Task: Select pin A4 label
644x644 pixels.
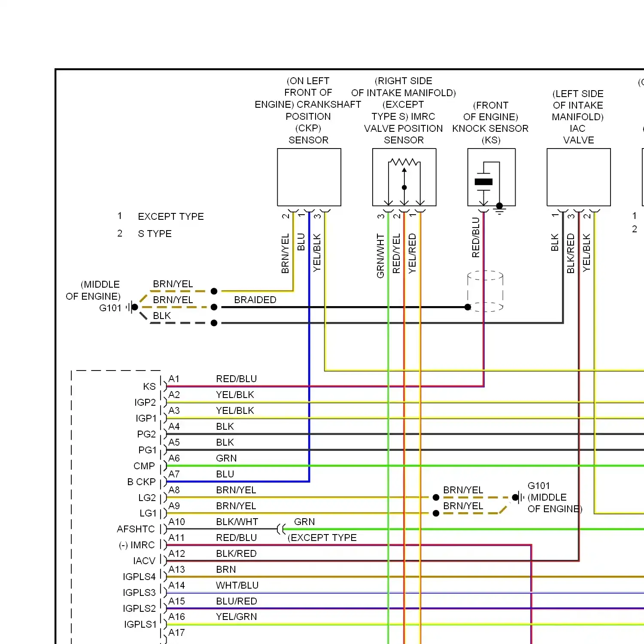Action: coord(174,426)
